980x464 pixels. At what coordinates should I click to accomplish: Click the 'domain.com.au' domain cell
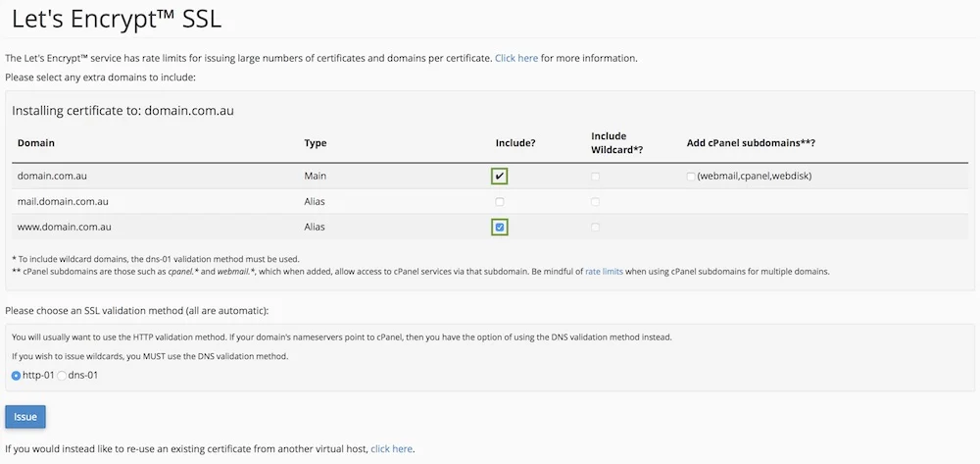[x=52, y=177]
